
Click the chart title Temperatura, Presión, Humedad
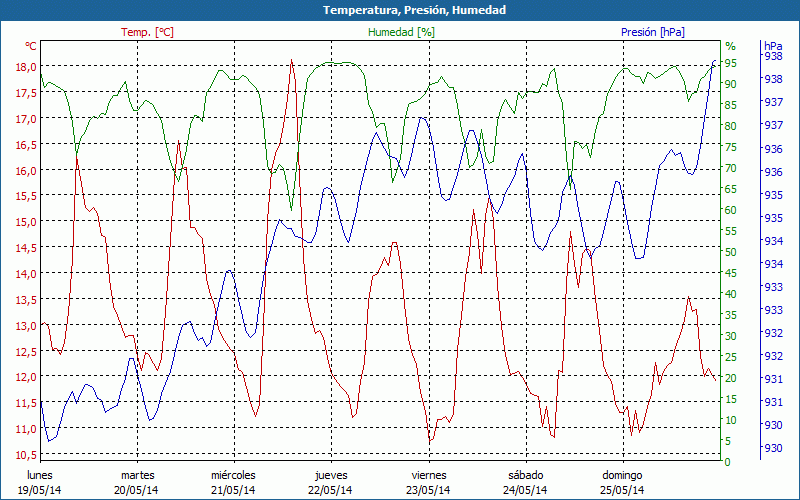[400, 10]
